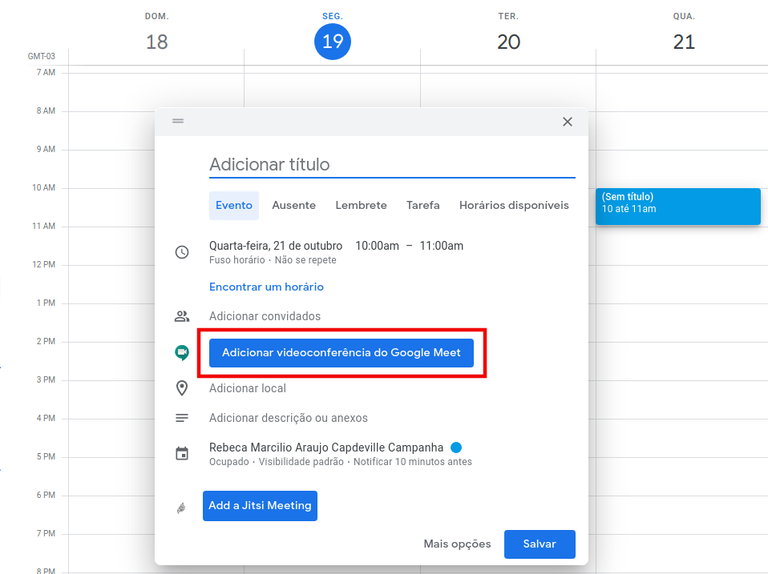Click the calendar icon beside owner name

coord(182,454)
